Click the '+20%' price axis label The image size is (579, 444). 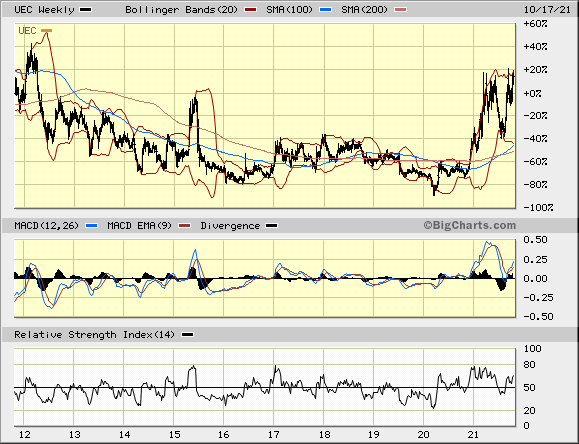point(535,70)
